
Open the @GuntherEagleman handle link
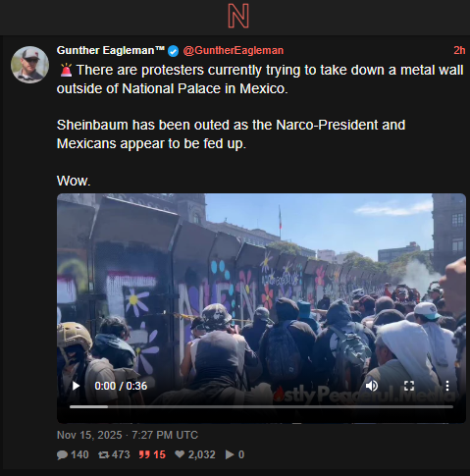234,50
